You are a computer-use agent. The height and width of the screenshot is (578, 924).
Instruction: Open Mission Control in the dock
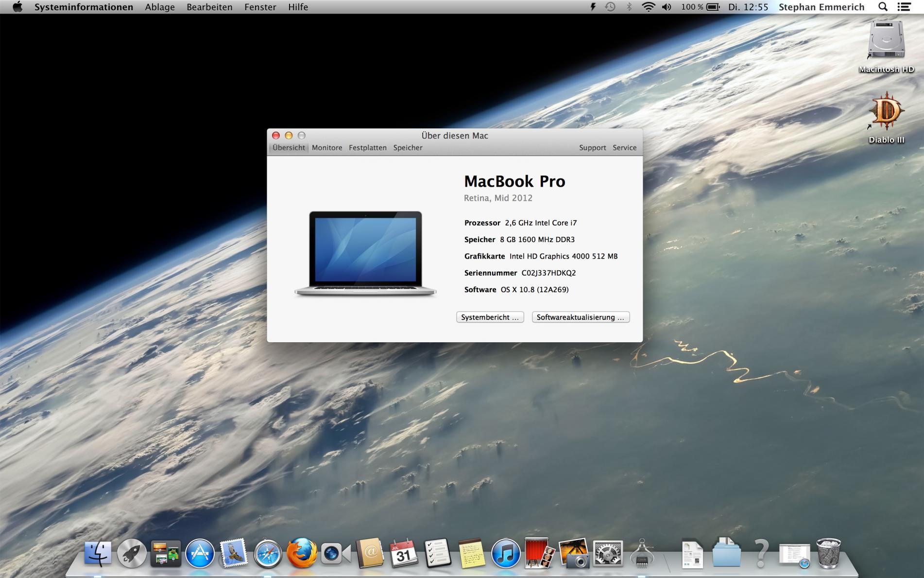166,553
